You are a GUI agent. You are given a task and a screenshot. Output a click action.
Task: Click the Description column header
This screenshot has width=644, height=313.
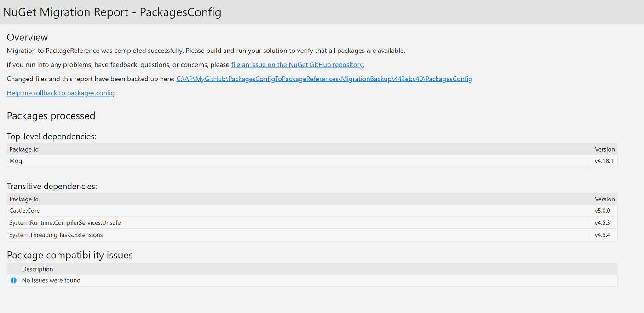coord(37,268)
